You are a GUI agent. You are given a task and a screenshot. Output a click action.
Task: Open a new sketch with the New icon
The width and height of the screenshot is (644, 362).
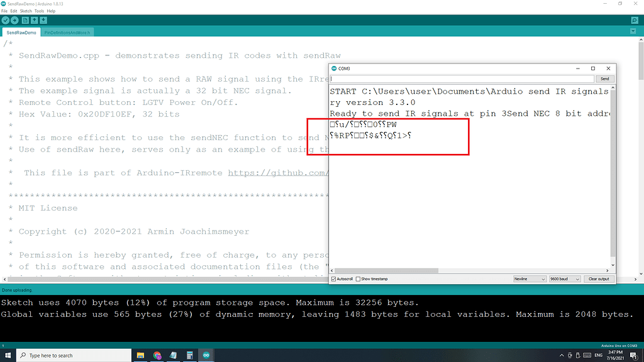(25, 19)
